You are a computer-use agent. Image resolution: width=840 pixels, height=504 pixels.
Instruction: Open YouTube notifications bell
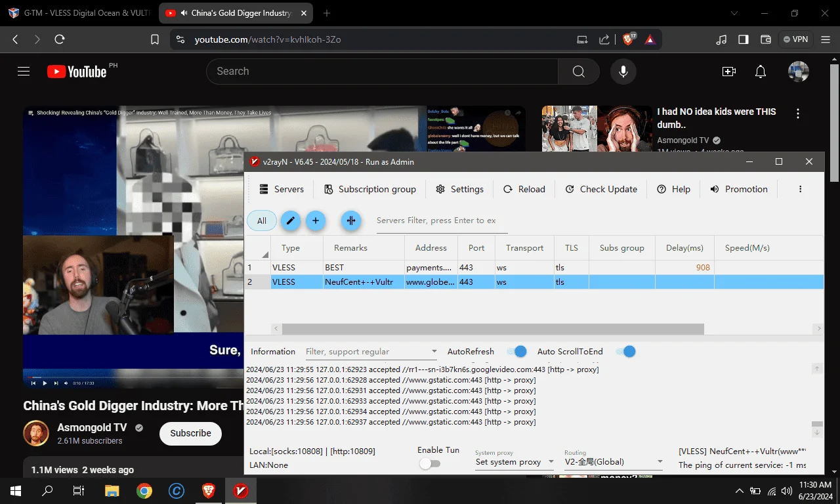pyautogui.click(x=760, y=72)
